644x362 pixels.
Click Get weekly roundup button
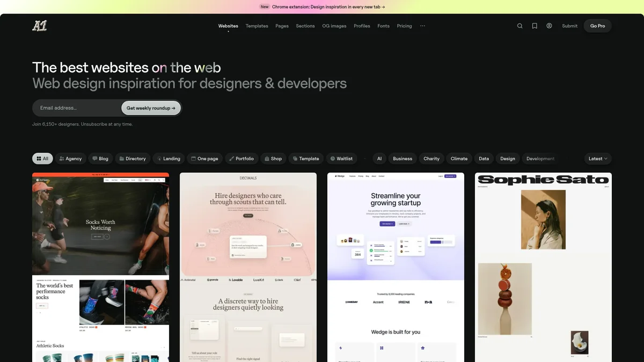click(151, 108)
